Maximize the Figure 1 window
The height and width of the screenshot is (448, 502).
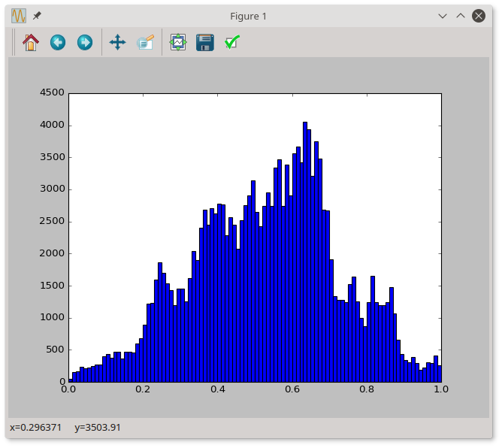tap(459, 16)
